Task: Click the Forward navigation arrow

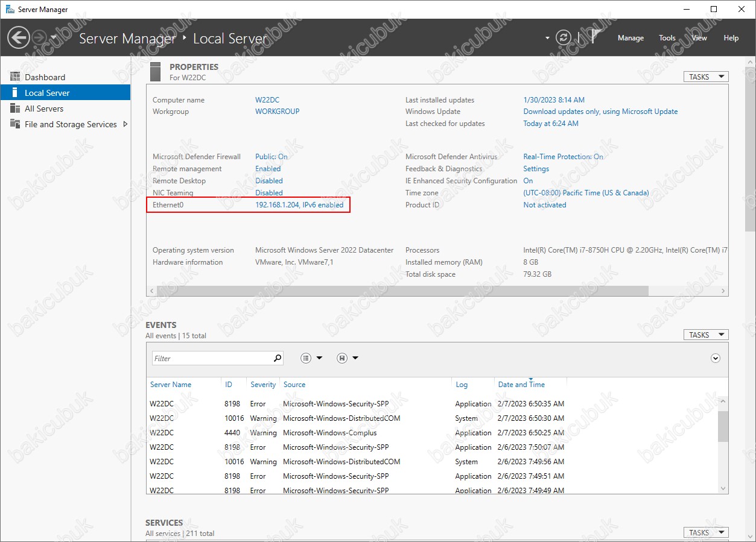Action: 39,37
